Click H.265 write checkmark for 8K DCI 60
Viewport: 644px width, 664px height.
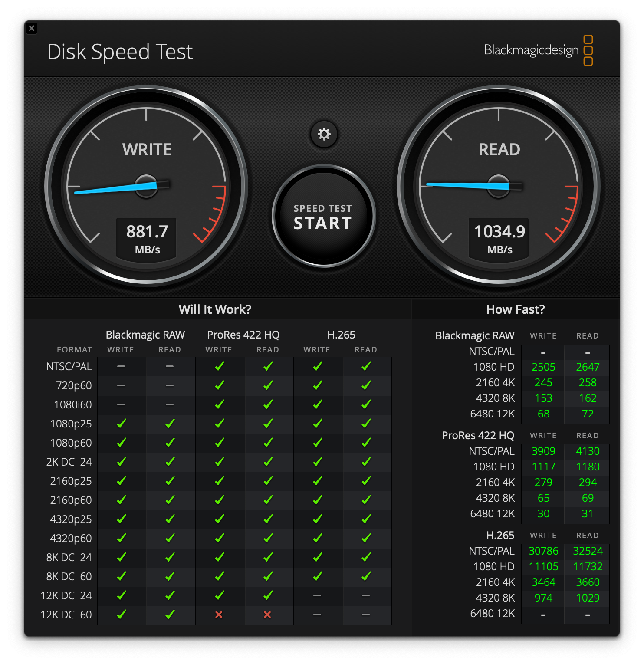click(318, 576)
